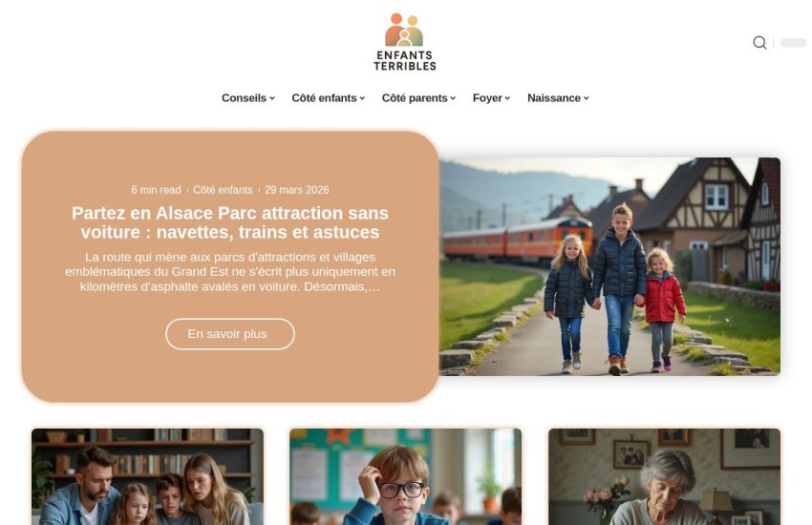Open the Foyer menu item
The image size is (812, 525).
tap(487, 97)
